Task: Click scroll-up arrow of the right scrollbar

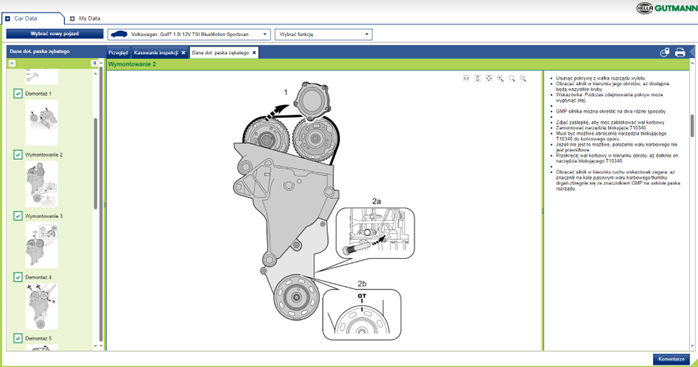Action: click(x=692, y=63)
